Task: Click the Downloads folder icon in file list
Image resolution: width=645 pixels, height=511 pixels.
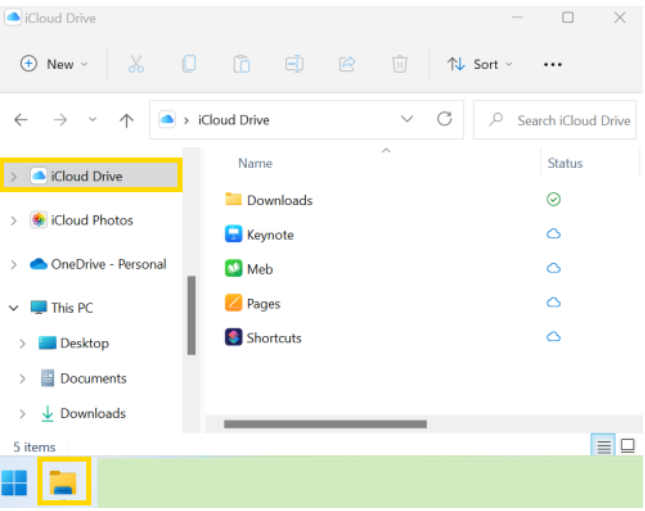Action: (233, 199)
